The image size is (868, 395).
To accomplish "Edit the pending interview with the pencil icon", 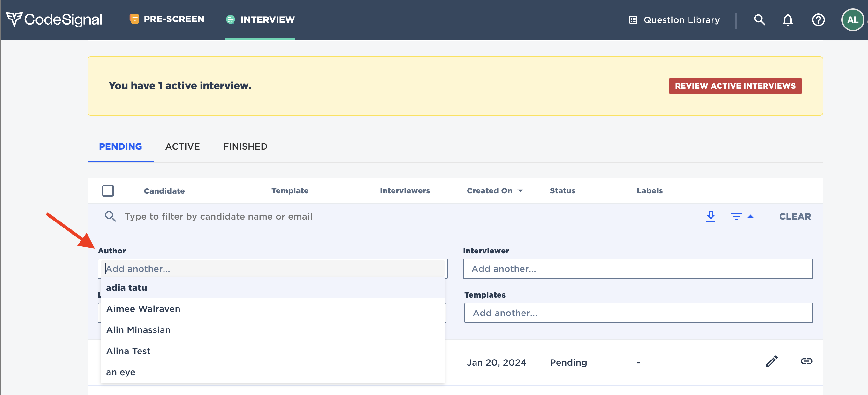I will pos(772,361).
